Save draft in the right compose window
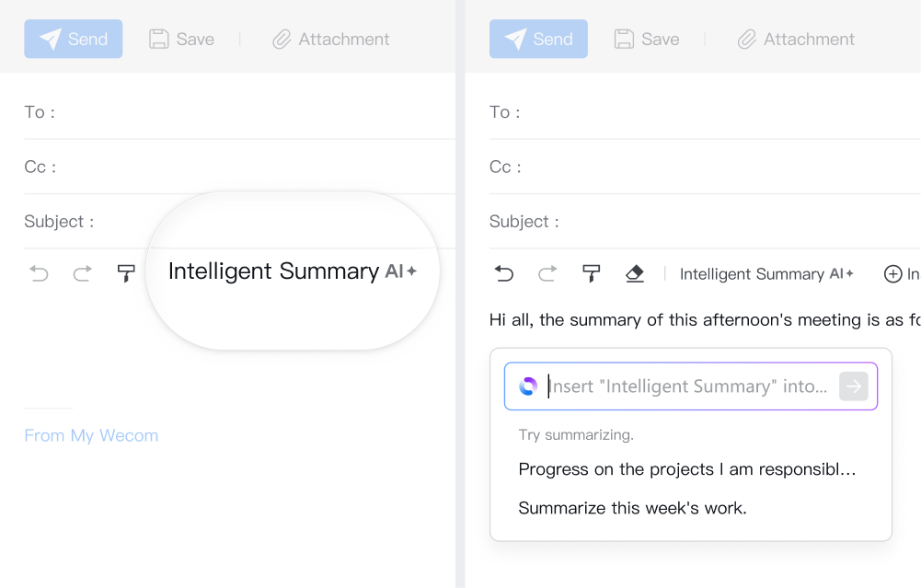Screen dimensions: 921x588 pyautogui.click(x=647, y=39)
